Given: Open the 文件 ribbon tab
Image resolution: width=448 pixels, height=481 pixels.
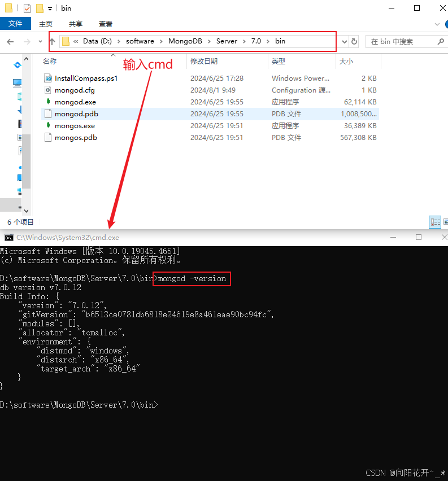Looking at the screenshot, I should (15, 24).
